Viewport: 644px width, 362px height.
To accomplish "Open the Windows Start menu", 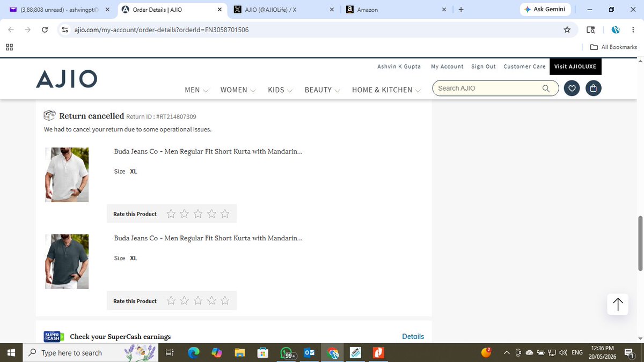I will (x=11, y=353).
